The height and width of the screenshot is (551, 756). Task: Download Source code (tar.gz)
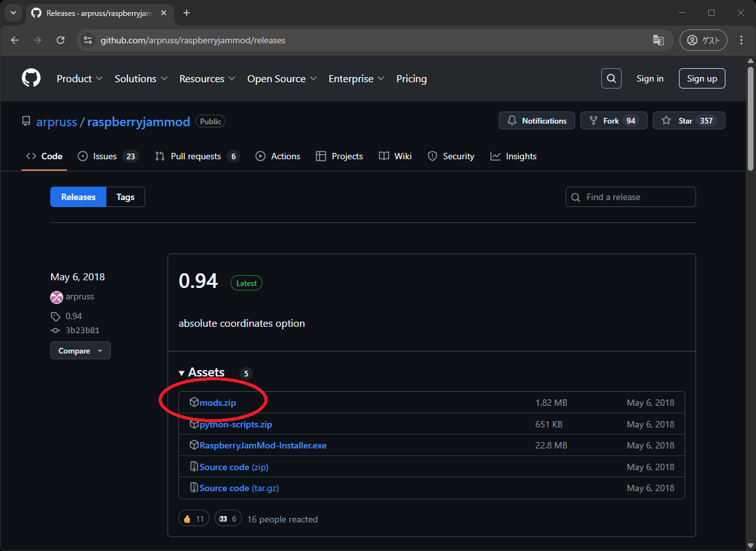point(239,489)
